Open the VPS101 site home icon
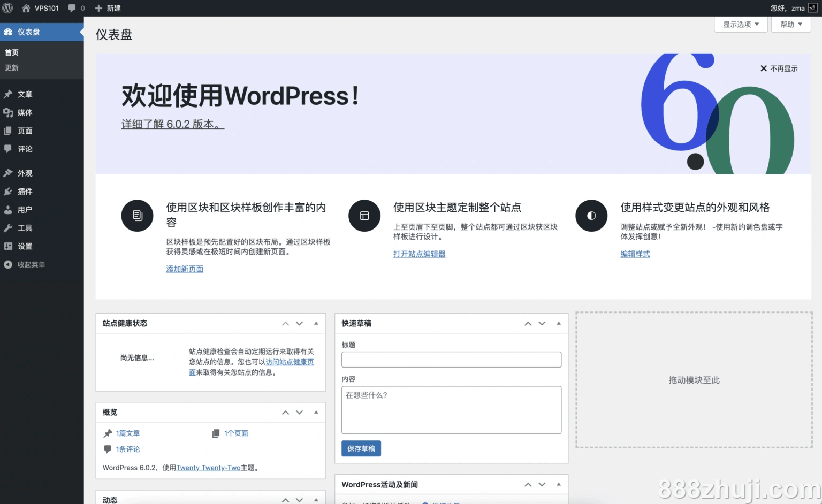 (x=26, y=8)
